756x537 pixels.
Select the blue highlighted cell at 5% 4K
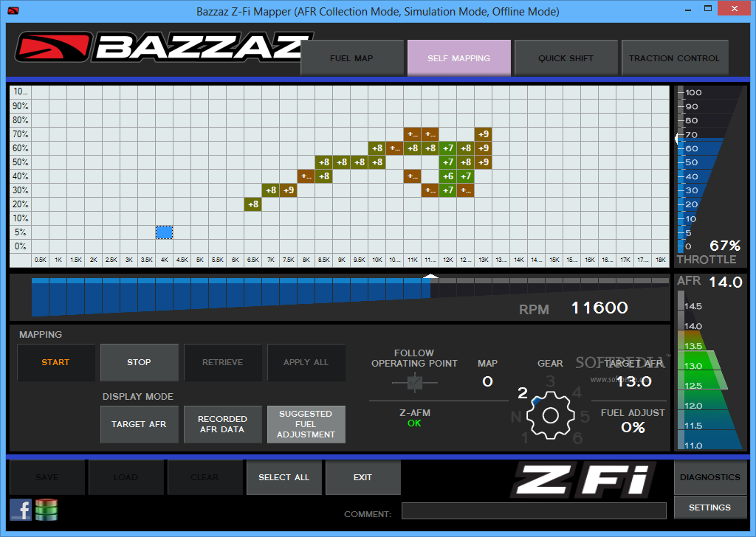pyautogui.click(x=165, y=232)
